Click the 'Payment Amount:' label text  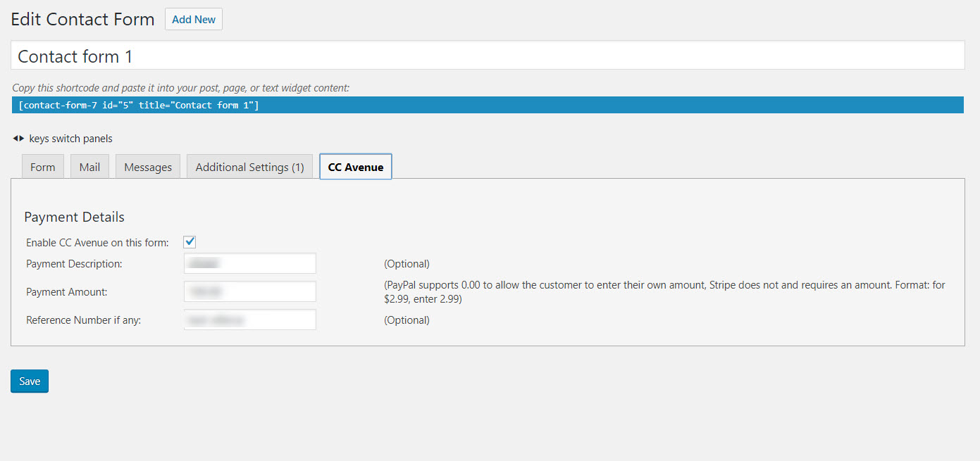click(x=66, y=291)
